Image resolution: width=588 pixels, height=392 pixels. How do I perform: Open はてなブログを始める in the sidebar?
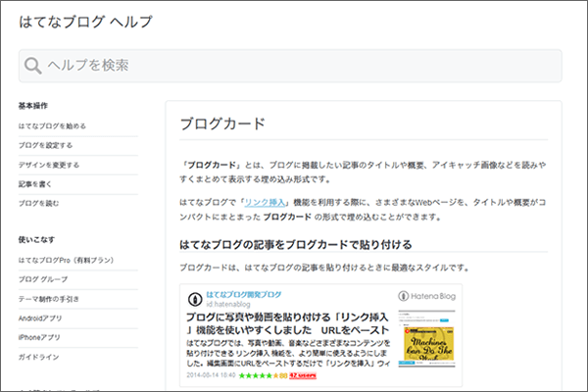pyautogui.click(x=52, y=126)
